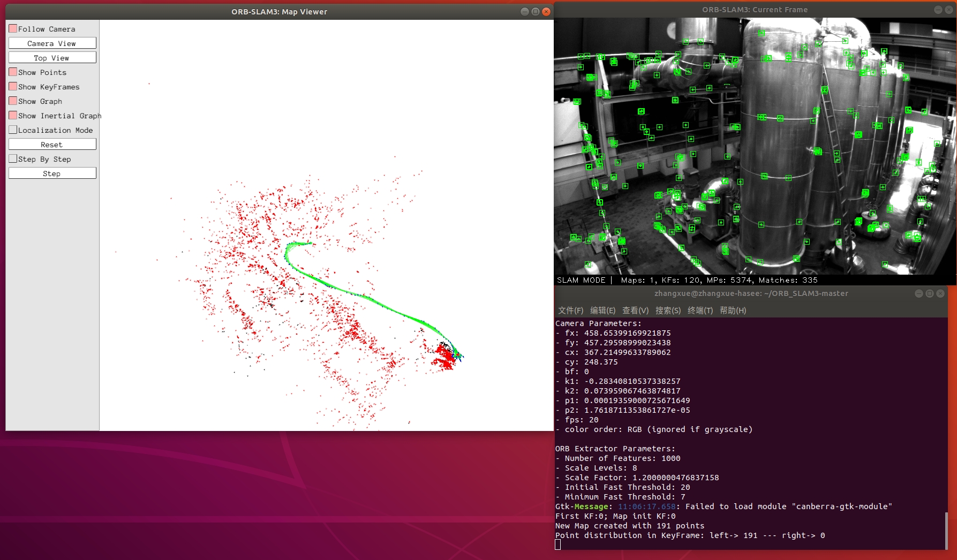Click 'New Map created with 191 points'

tap(630, 526)
